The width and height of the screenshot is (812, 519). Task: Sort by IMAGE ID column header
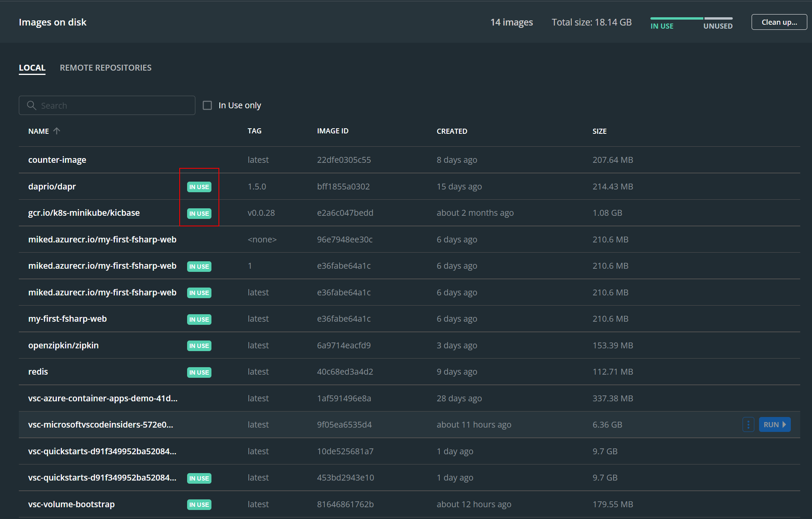333,131
